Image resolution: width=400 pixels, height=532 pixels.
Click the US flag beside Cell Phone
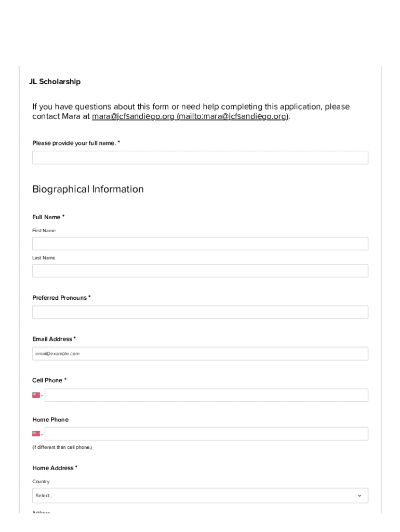tap(36, 395)
